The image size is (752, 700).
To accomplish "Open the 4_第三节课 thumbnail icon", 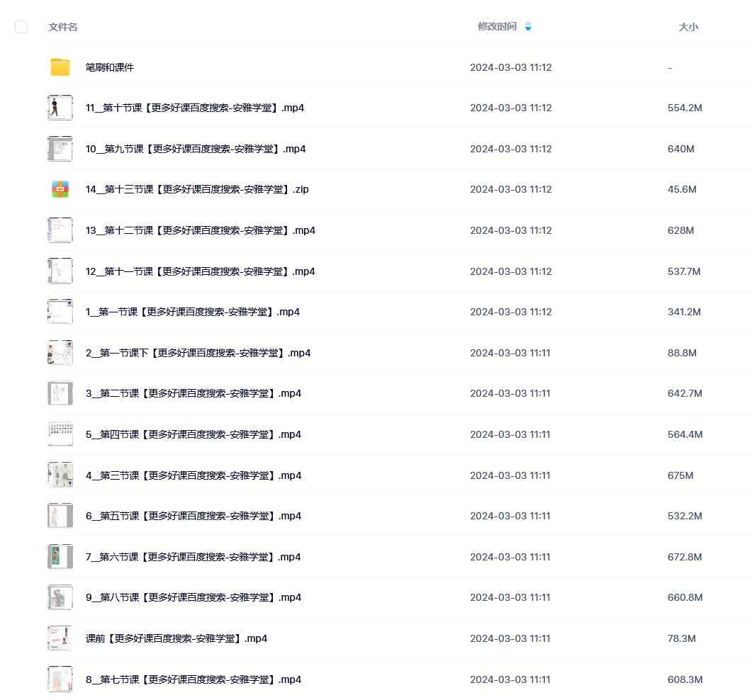I will click(60, 475).
